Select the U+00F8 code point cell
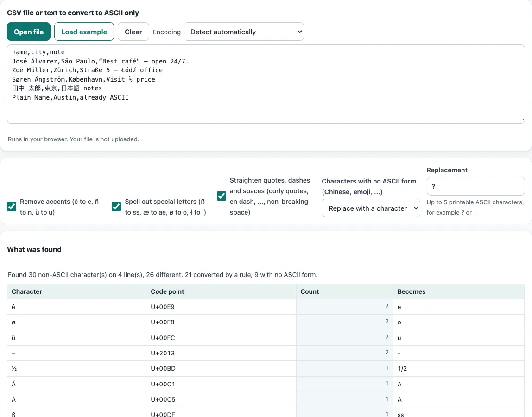532x417 pixels. tap(221, 322)
